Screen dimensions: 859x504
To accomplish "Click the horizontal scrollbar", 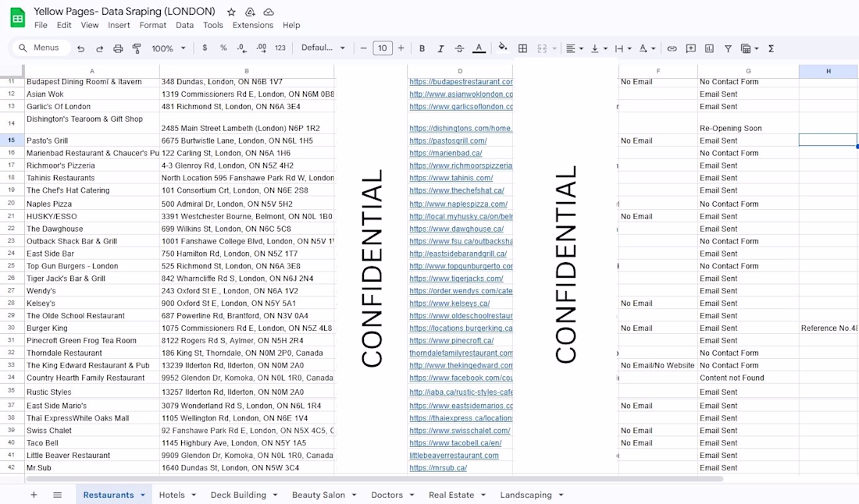I will pyautogui.click(x=374, y=479).
